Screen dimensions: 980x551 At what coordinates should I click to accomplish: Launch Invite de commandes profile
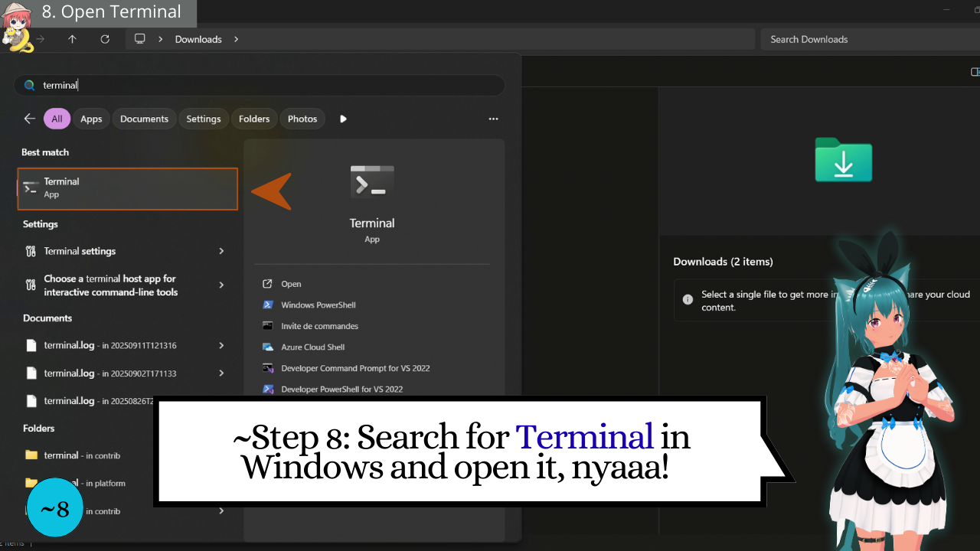pyautogui.click(x=319, y=326)
